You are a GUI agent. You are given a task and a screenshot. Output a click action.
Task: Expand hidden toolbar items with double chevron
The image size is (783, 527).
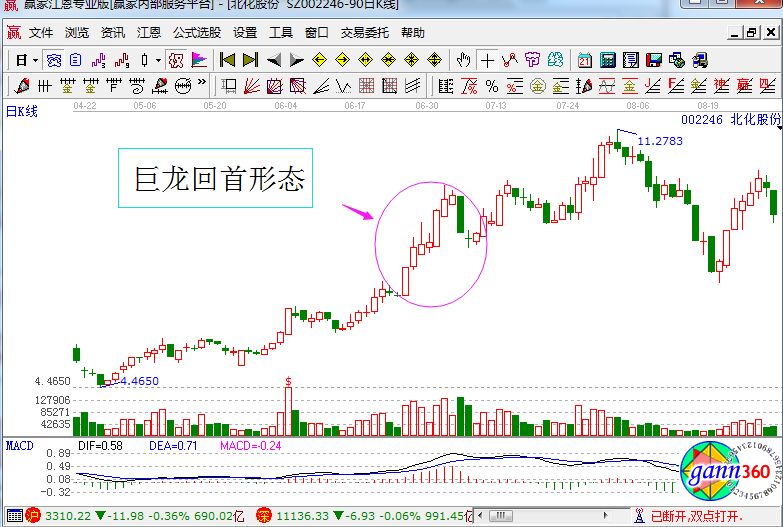click(201, 84)
